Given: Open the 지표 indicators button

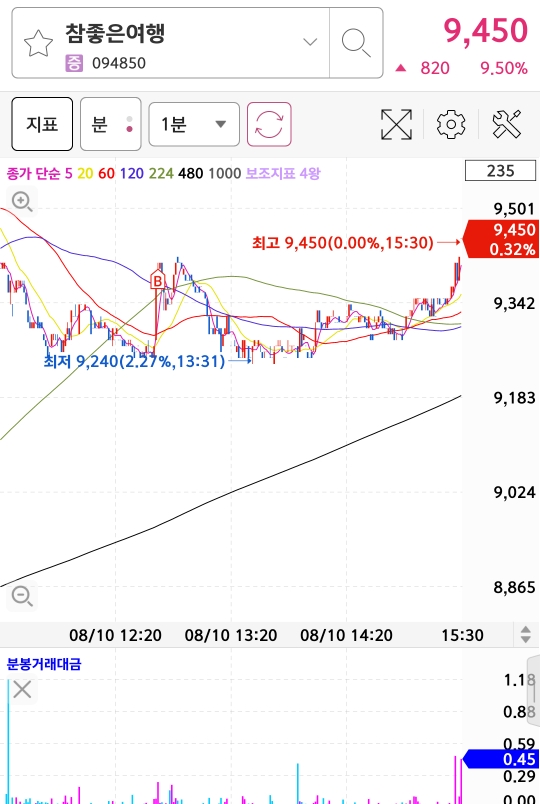Looking at the screenshot, I should (42, 124).
